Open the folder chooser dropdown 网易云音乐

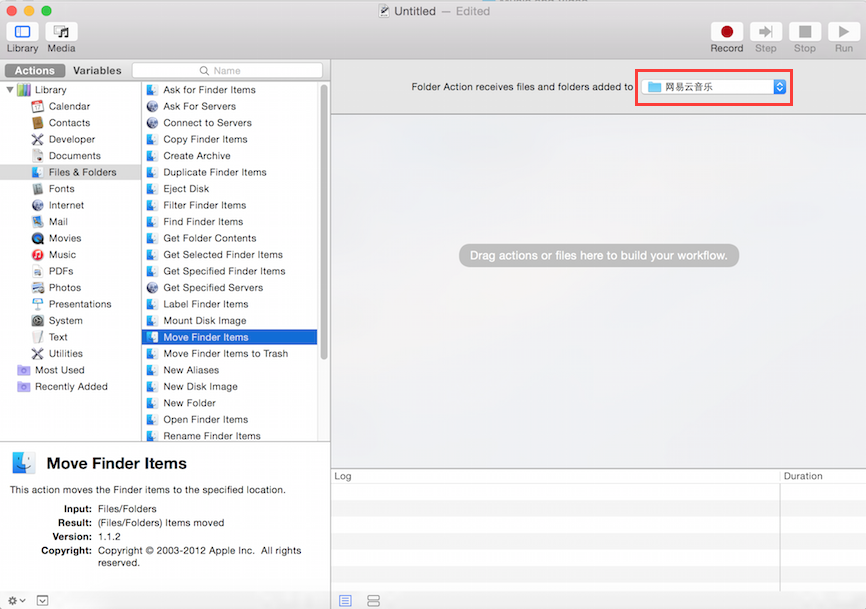(x=714, y=87)
